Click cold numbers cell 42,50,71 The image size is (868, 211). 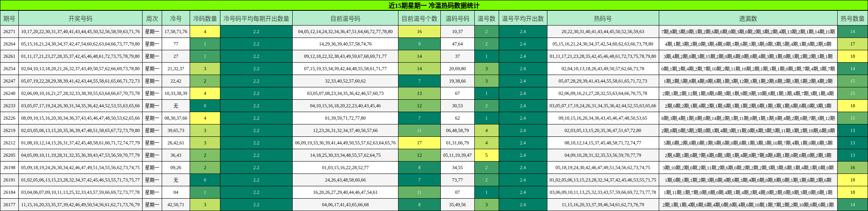coord(176,205)
